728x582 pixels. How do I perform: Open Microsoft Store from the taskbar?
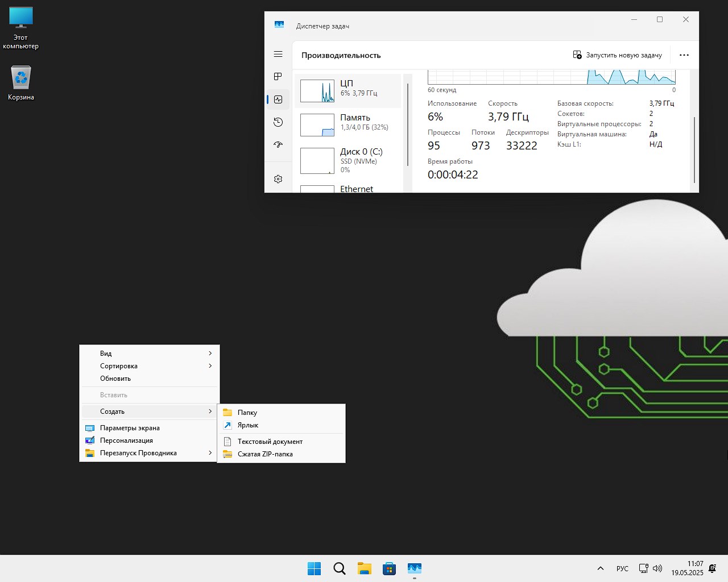click(x=390, y=568)
